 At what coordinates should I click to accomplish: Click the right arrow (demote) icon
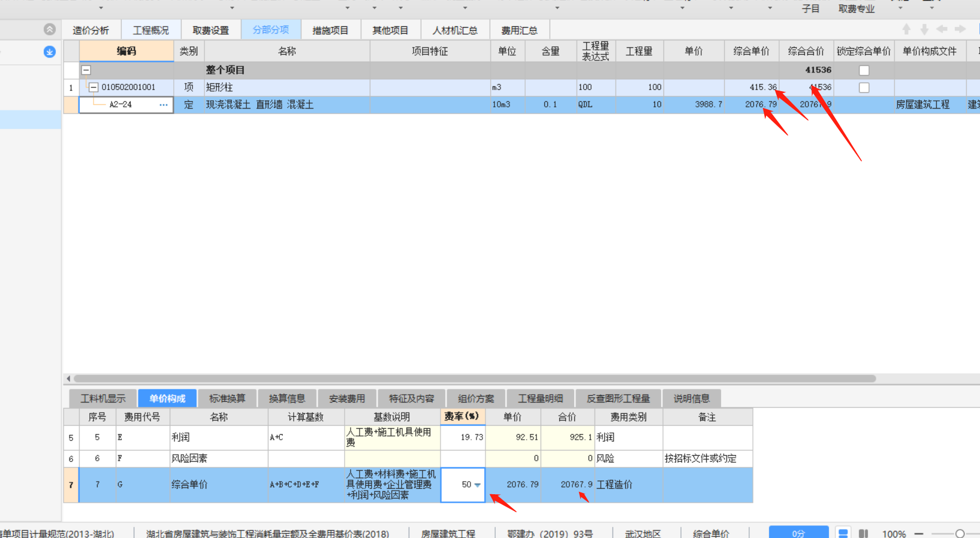coord(960,29)
